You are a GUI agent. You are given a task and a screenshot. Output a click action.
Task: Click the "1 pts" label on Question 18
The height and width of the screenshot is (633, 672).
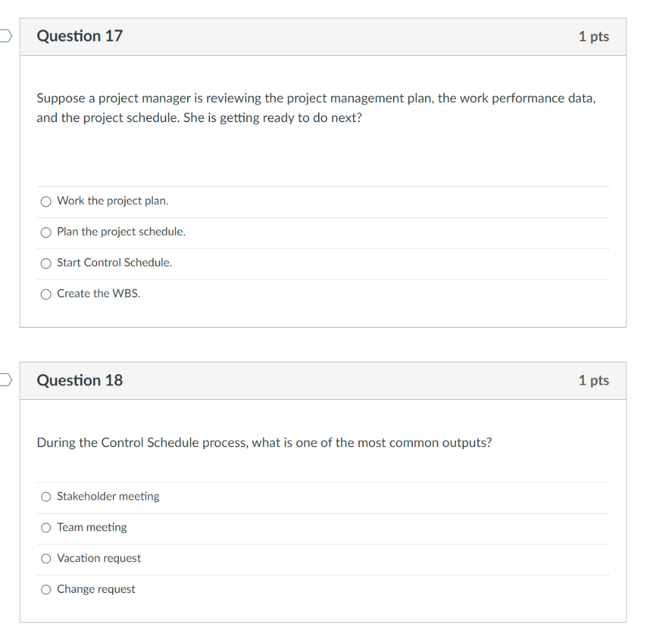(594, 380)
